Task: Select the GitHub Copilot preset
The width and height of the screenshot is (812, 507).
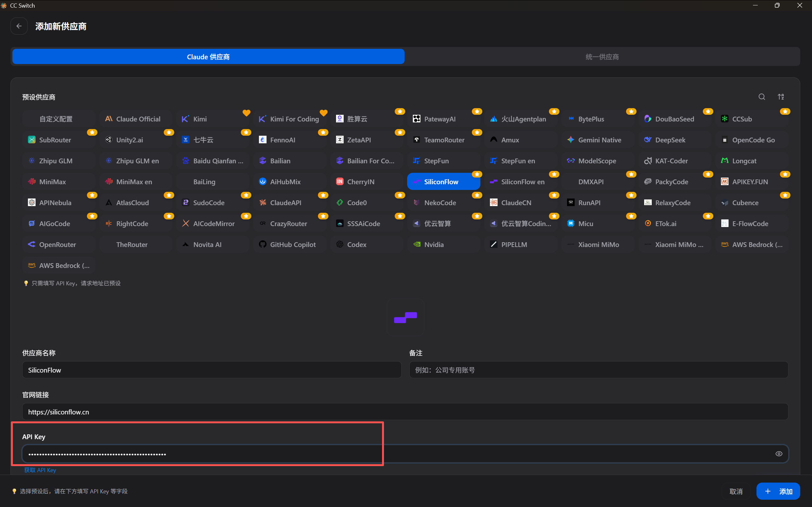Action: [290, 244]
